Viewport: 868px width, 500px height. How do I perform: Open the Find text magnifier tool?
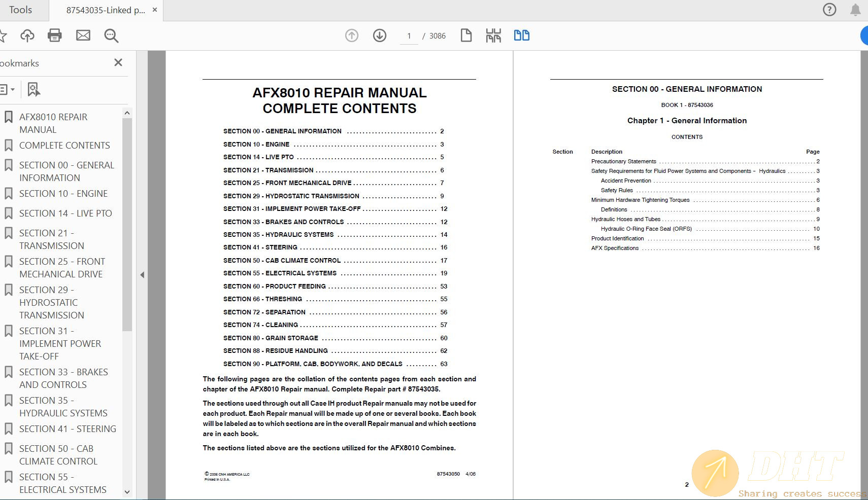pyautogui.click(x=111, y=35)
